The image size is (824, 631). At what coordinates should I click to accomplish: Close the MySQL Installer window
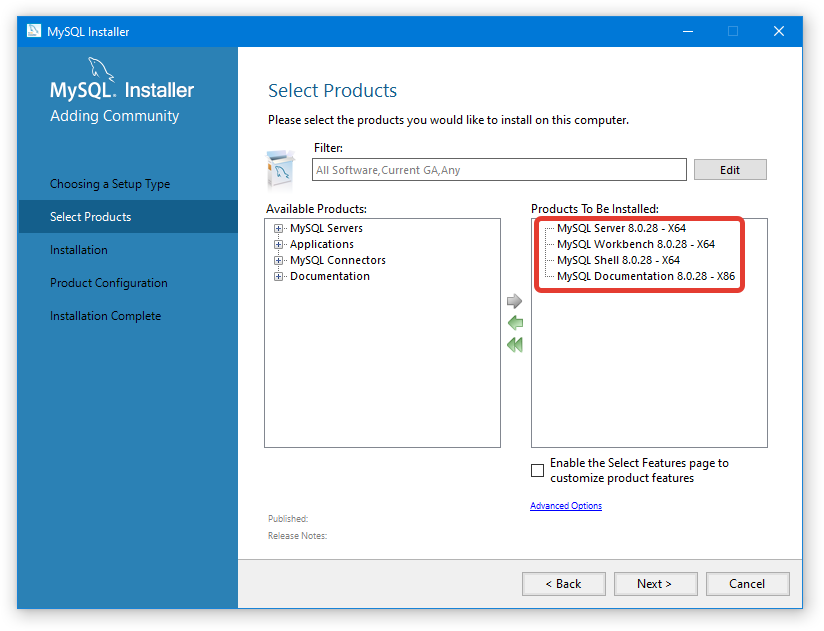point(778,31)
